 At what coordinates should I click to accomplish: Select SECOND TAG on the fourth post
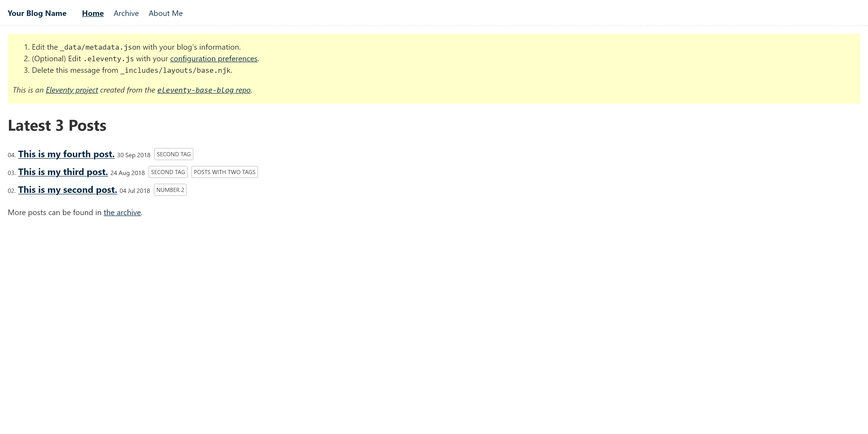174,154
